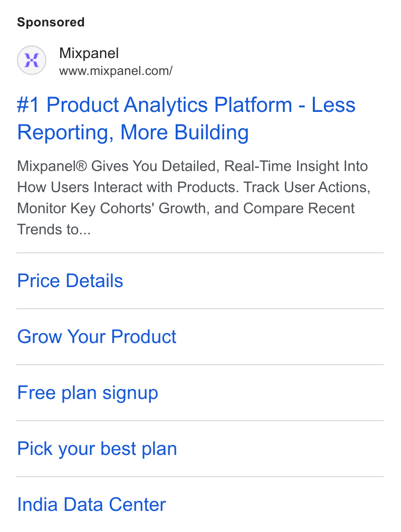401x532 pixels.
Task: Click the ad description text paragraph
Action: pos(194,198)
